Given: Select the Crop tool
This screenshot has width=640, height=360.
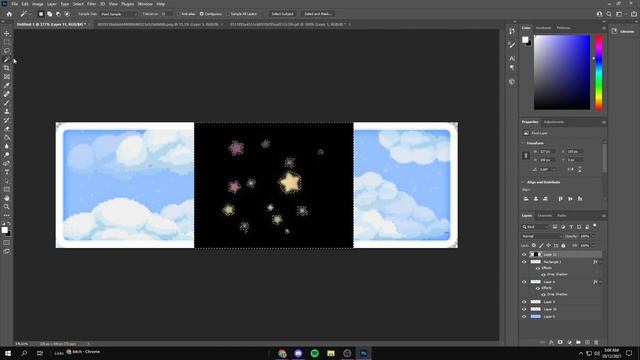Looking at the screenshot, I should [7, 68].
